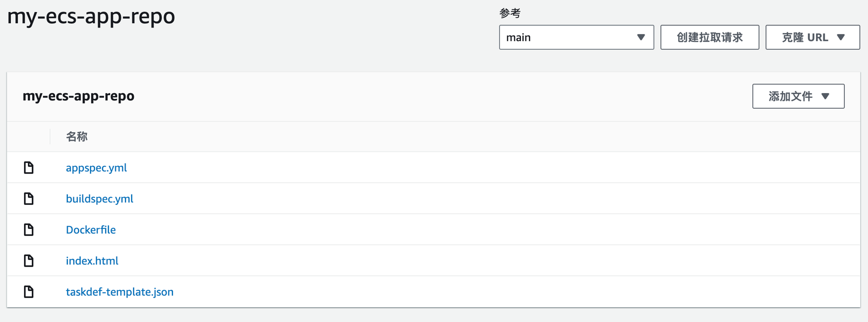Click the my-ecs-app-repo breadcrumb in file panel
The image size is (868, 322).
[x=78, y=96]
